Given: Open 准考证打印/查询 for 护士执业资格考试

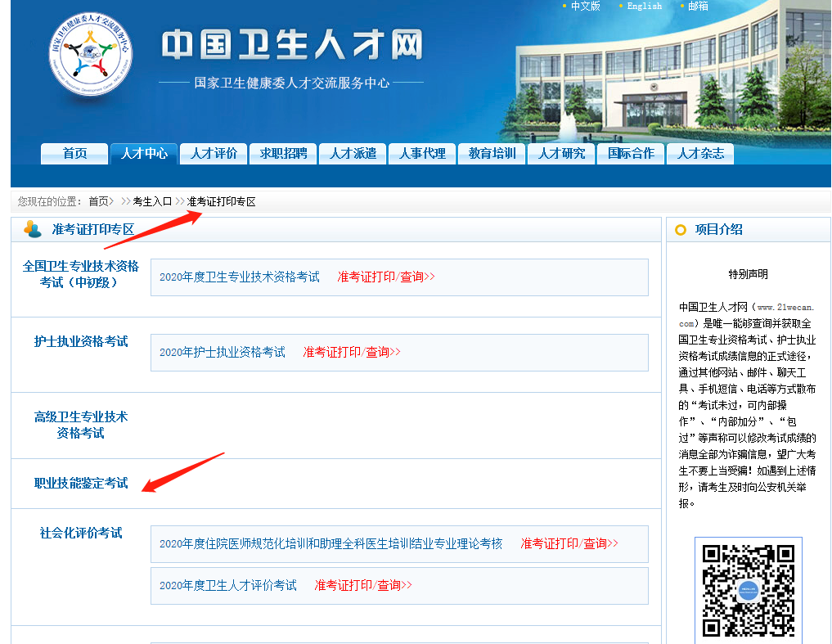Looking at the screenshot, I should click(x=352, y=352).
